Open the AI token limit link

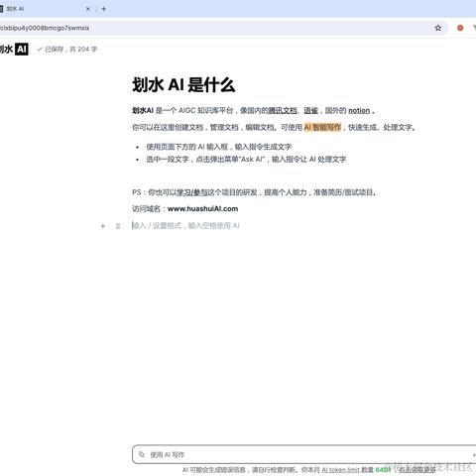340,470
